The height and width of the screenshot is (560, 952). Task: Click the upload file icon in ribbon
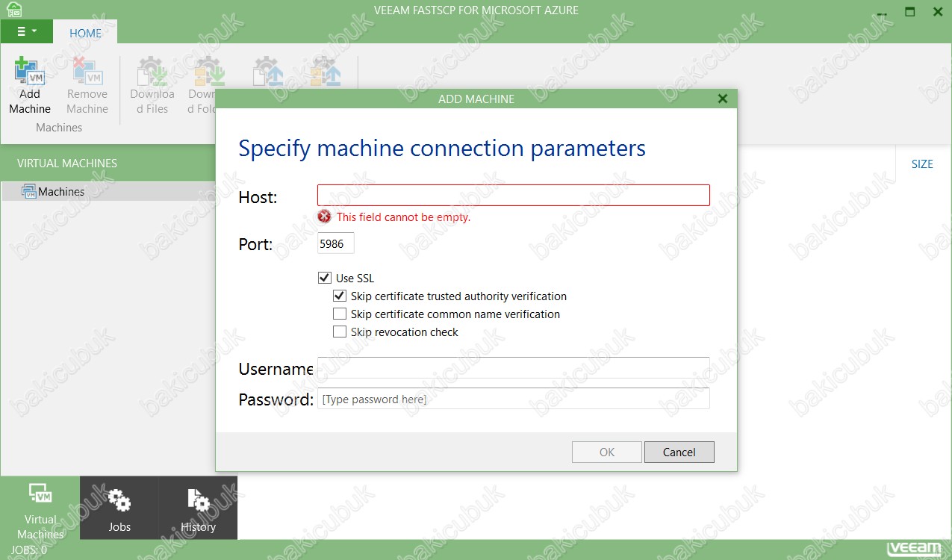(267, 72)
